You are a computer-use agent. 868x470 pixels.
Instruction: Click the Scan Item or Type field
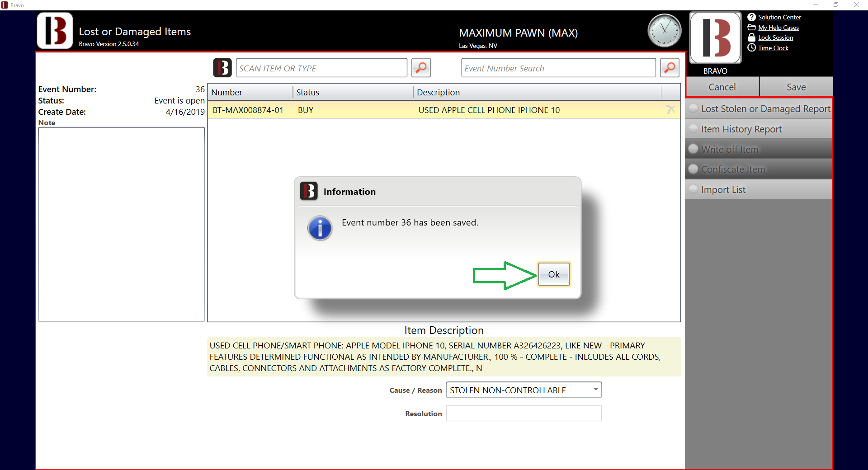tap(321, 68)
